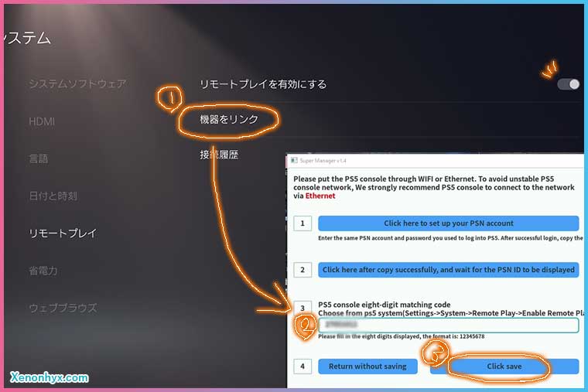Click the wait for PSN ID button
This screenshot has height=392, width=588.
coord(449,270)
